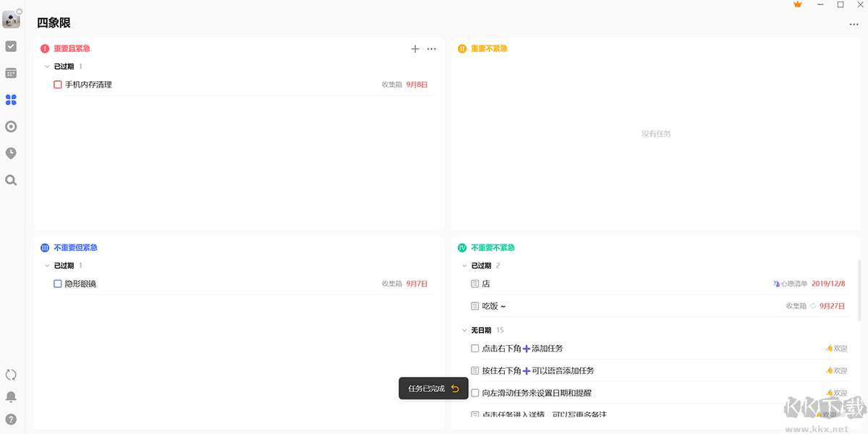868x434 pixels.
Task: Open search from the sidebar
Action: coord(11,180)
